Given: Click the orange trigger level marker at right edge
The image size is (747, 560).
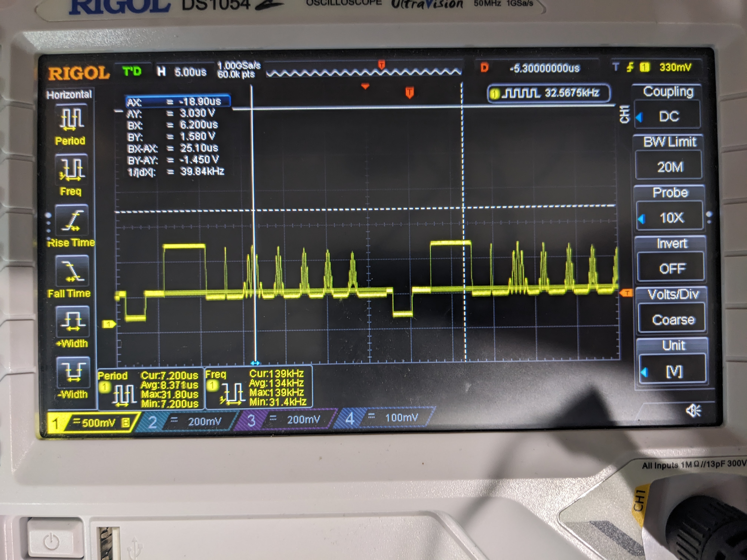Looking at the screenshot, I should click(x=626, y=293).
